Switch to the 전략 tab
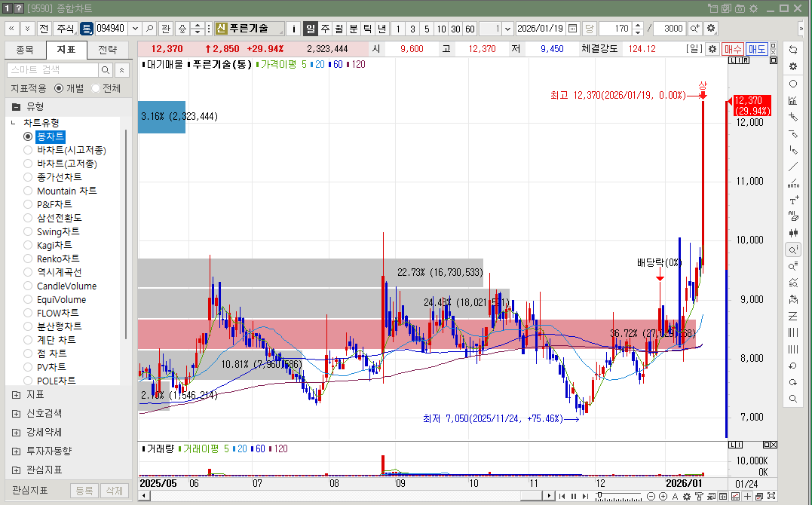 pos(108,50)
